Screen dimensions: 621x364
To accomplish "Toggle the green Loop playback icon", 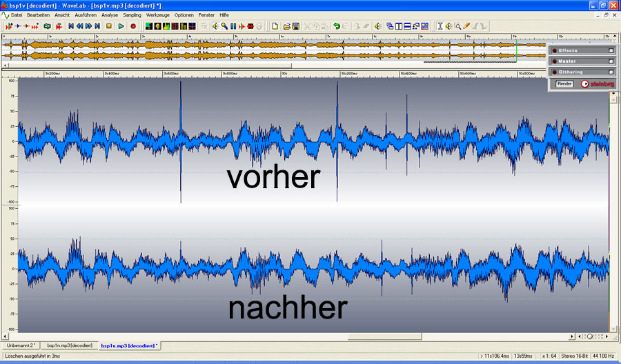I will point(47,26).
